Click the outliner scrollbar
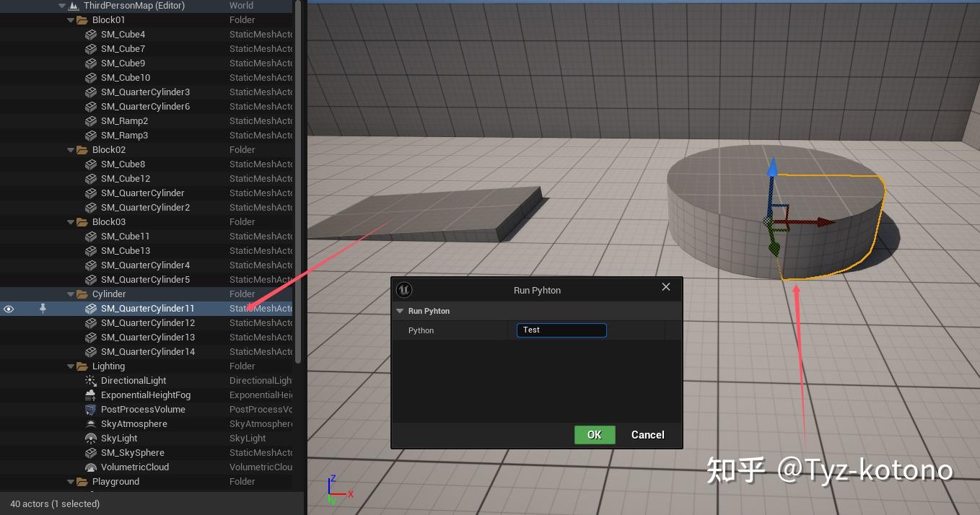The image size is (980, 515). [x=297, y=180]
